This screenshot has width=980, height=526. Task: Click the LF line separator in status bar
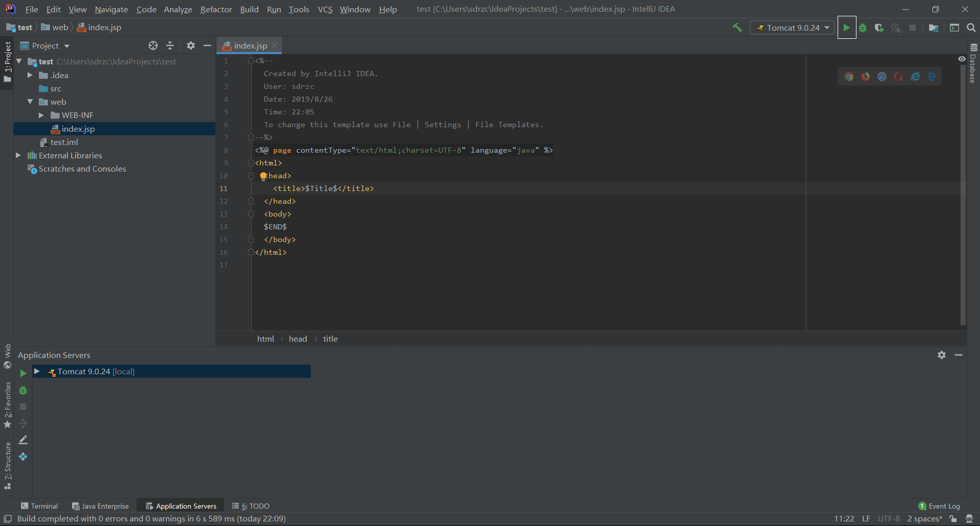pos(866,519)
